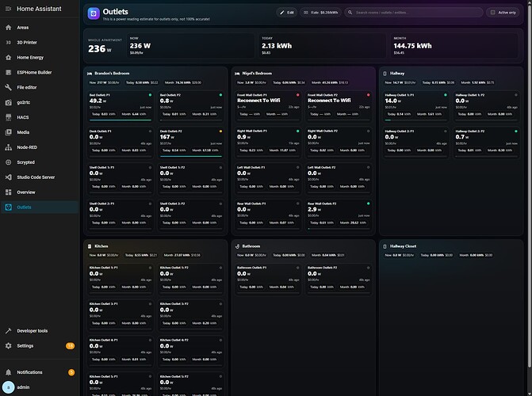The width and height of the screenshot is (532, 396).
Task: Click the Edit button in the header
Action: tap(286, 13)
